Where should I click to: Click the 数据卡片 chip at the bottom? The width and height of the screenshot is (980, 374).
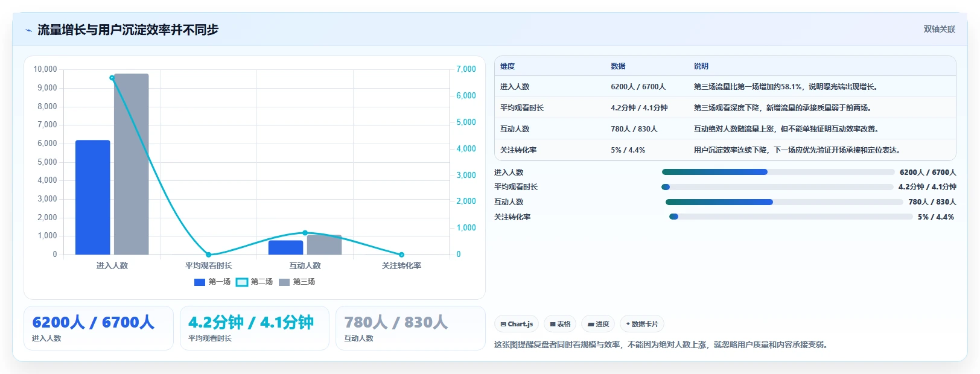click(642, 324)
